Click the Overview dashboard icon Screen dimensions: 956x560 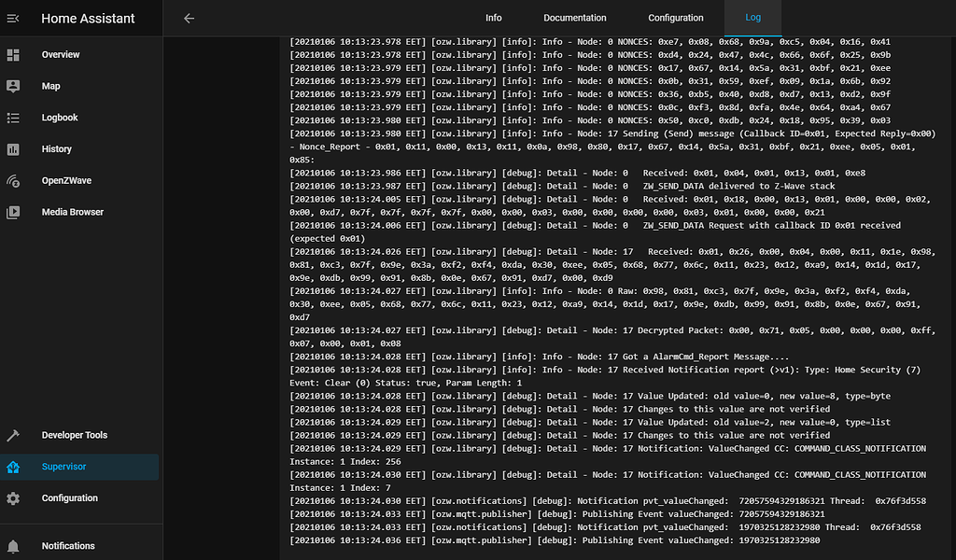click(x=13, y=55)
